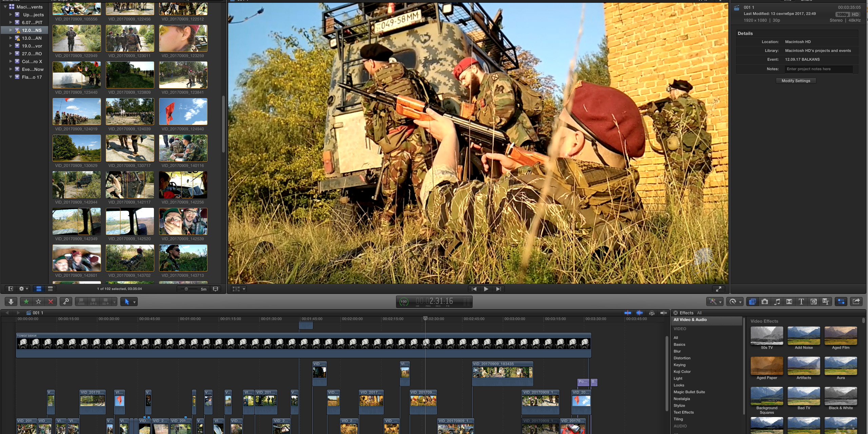This screenshot has height=434, width=868.
Task: Select the Blur effects category
Action: tap(677, 351)
